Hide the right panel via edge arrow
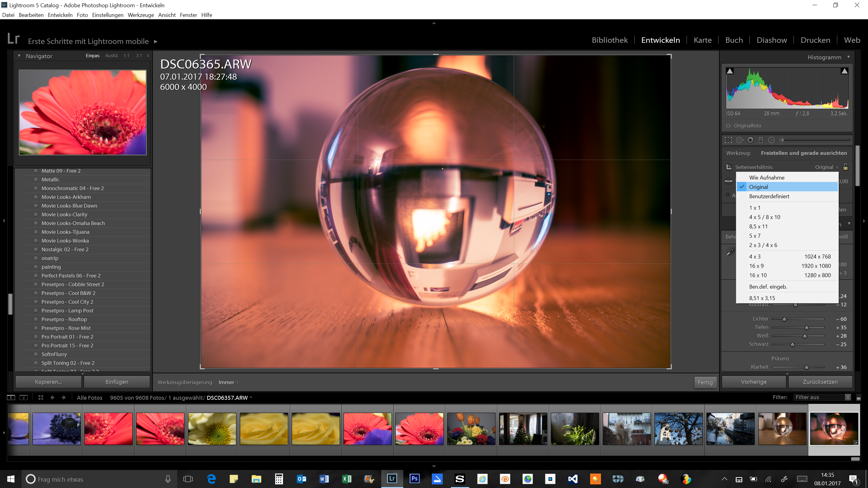 click(864, 221)
